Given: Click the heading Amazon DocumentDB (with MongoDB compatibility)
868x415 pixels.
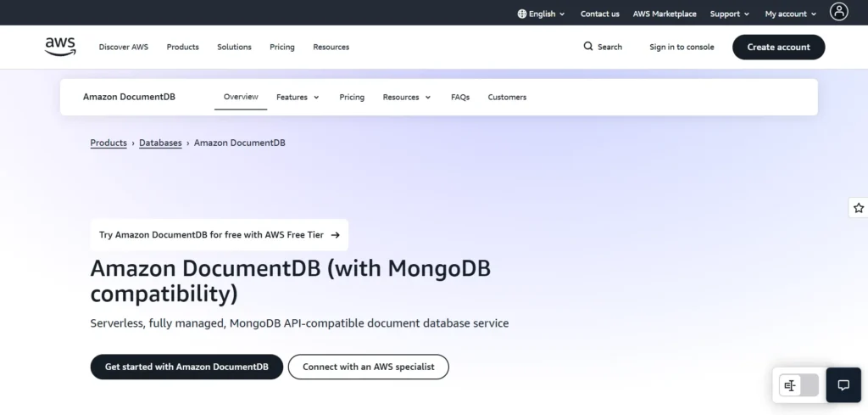Looking at the screenshot, I should pos(291,282).
